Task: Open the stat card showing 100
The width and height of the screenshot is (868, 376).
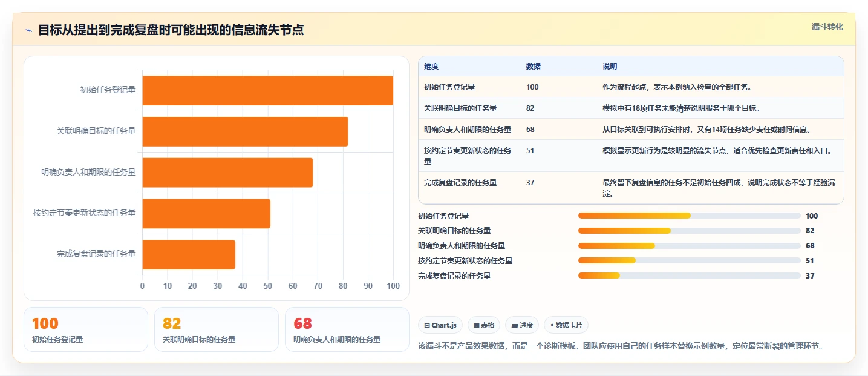Action: point(86,329)
